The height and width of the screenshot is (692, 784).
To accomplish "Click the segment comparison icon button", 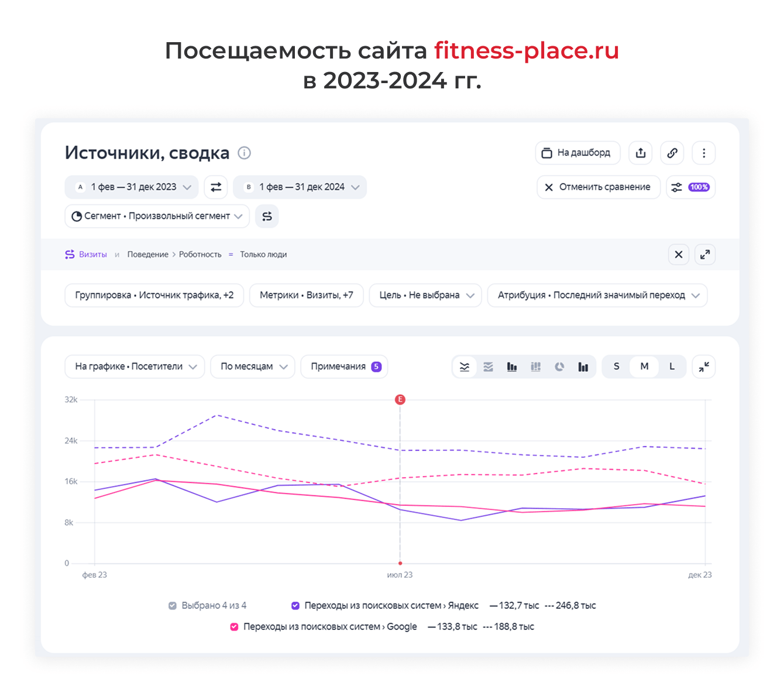I will pos(267,216).
